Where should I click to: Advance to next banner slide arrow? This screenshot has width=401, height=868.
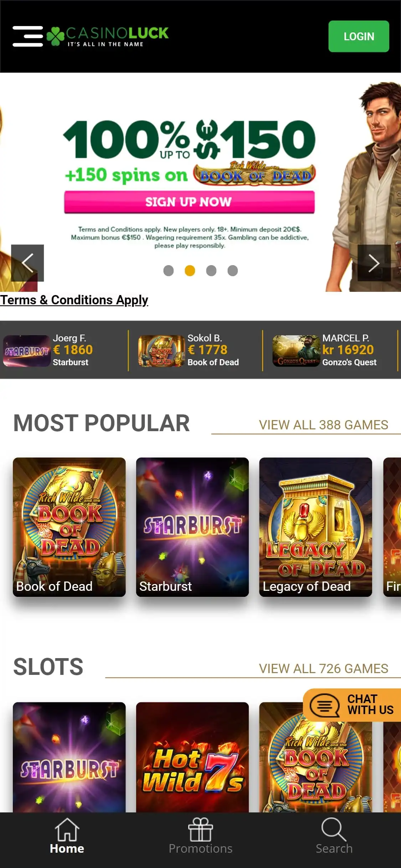374,263
